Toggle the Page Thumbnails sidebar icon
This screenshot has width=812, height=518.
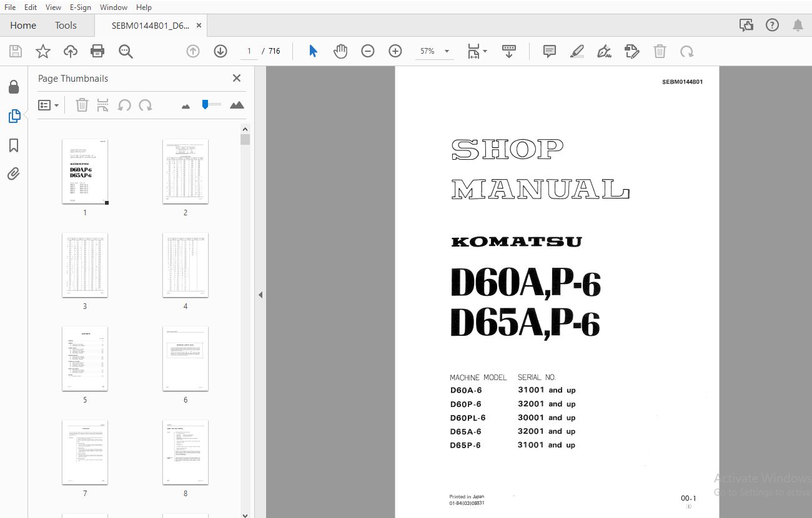click(14, 116)
